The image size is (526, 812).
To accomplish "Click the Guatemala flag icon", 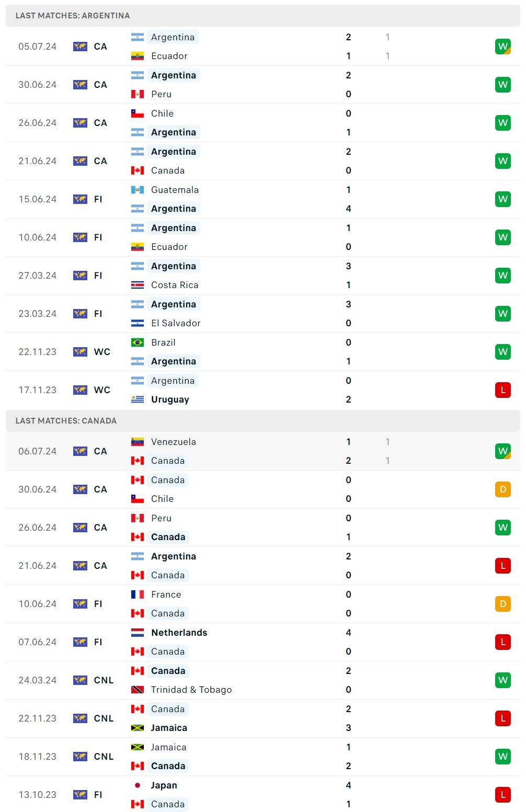I will (x=138, y=190).
